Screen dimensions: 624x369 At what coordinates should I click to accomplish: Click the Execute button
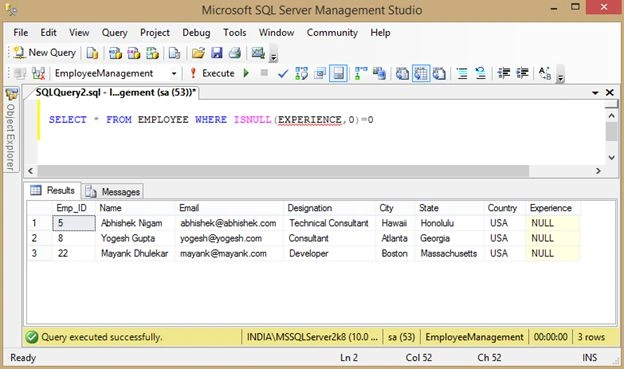coord(213,73)
